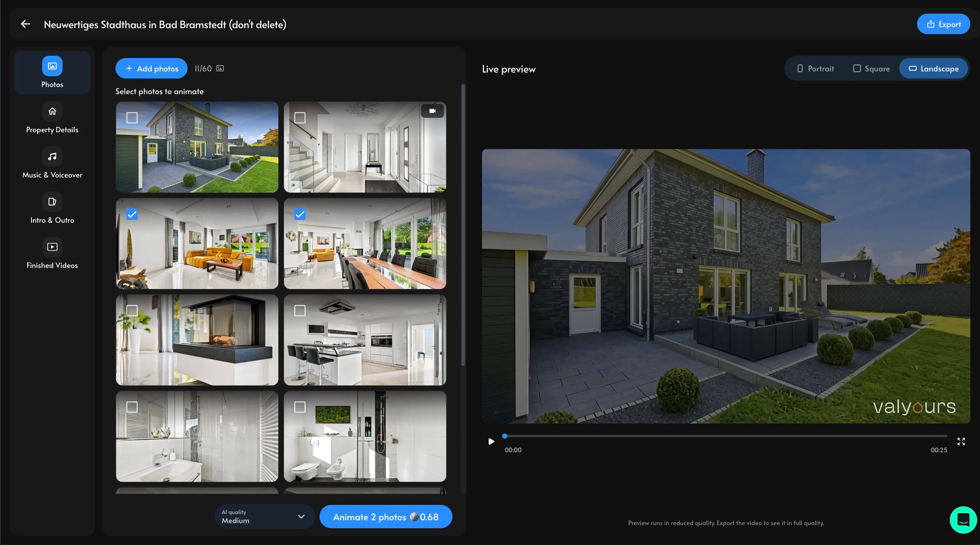Click the image count icon beside 11/60
This screenshot has height=545, width=980.
pos(220,69)
